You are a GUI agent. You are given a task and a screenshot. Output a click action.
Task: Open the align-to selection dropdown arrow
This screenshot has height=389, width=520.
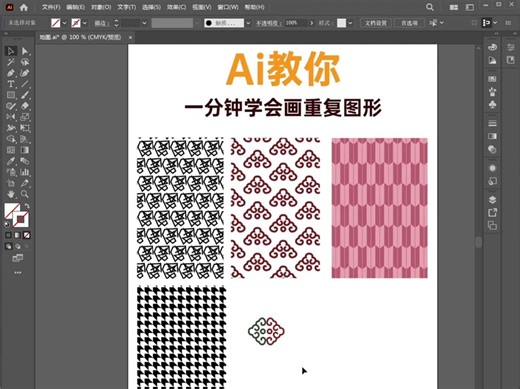442,23
